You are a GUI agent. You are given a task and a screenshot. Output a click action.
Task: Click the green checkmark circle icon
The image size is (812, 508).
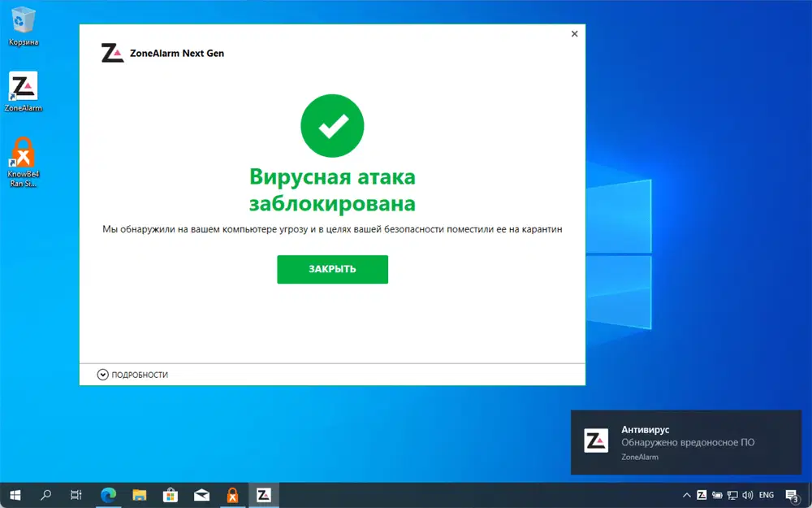pyautogui.click(x=332, y=125)
